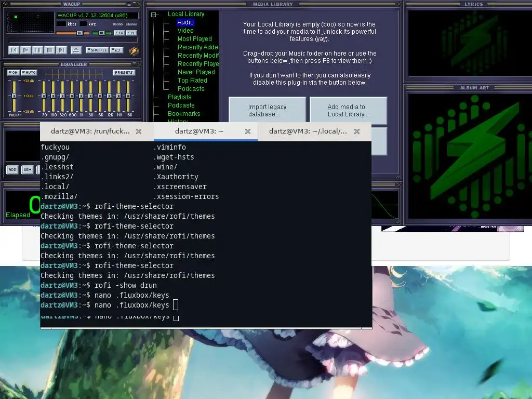Click the 1K equalizer band slider
The image size is (532, 399).
[81, 96]
